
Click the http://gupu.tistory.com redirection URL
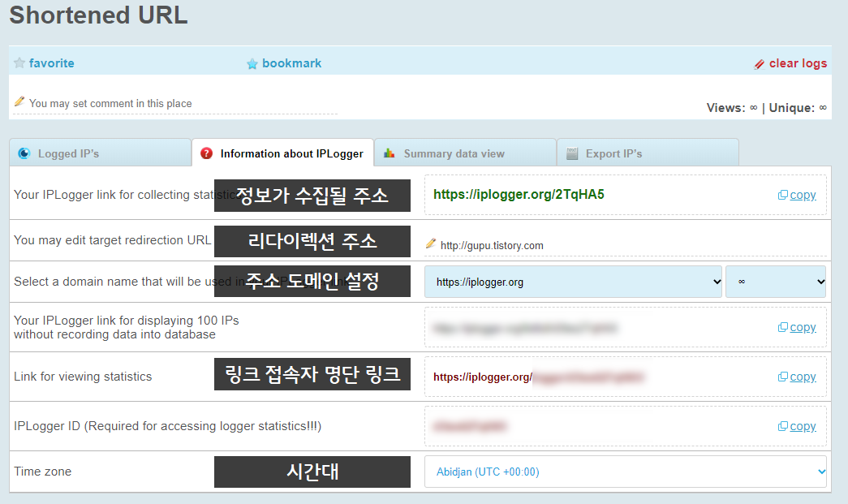point(492,246)
